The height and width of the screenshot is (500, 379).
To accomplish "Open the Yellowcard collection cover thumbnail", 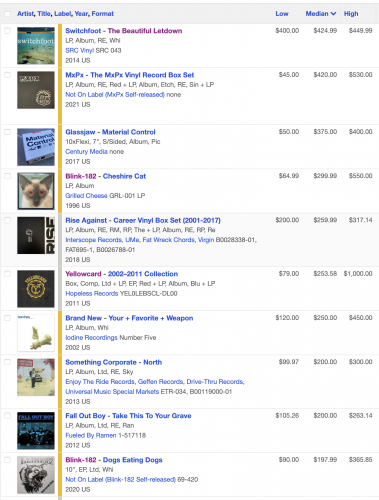I will [36, 289].
